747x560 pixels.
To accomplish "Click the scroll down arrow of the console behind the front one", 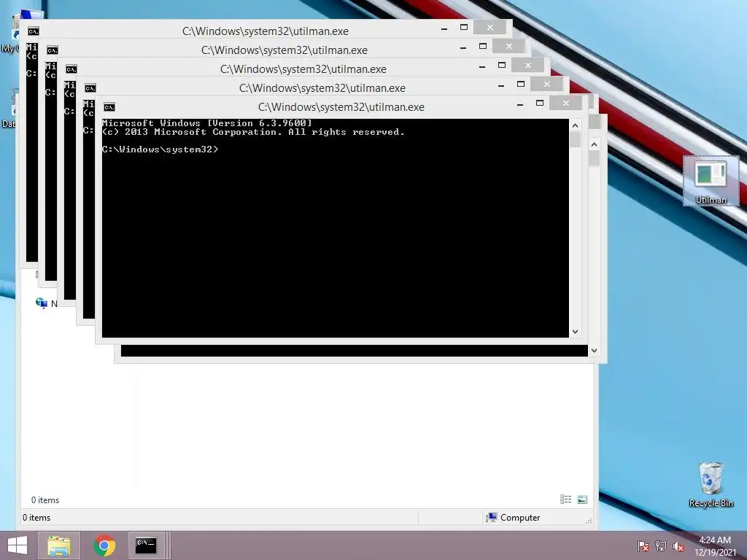I will coord(594,351).
